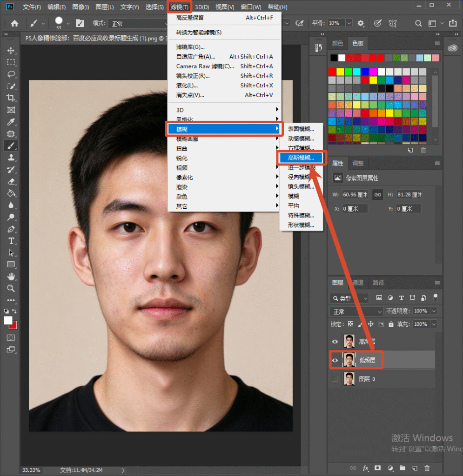Toggle lock all on the layer
463x476 pixels.
tap(391, 324)
